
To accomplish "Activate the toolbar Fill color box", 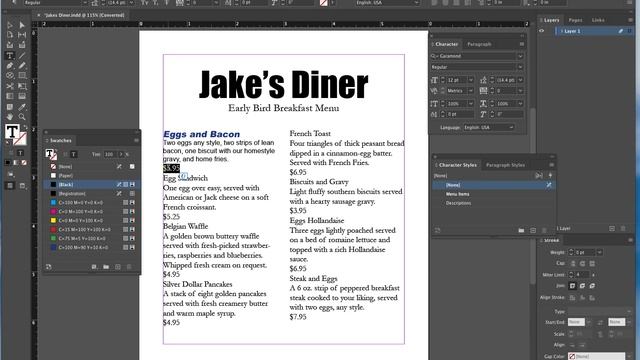I will coord(12,132).
